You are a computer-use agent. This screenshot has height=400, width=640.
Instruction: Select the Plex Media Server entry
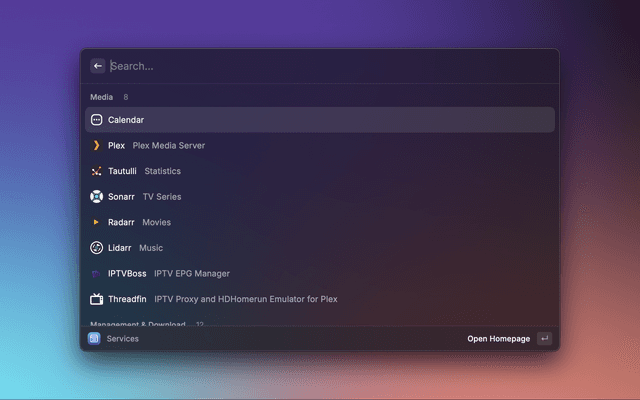(x=320, y=145)
